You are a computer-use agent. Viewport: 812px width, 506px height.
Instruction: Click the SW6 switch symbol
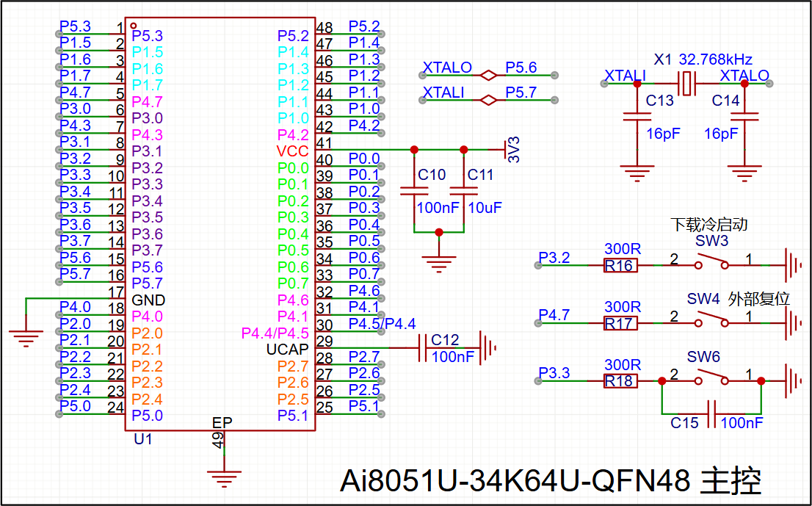(712, 377)
